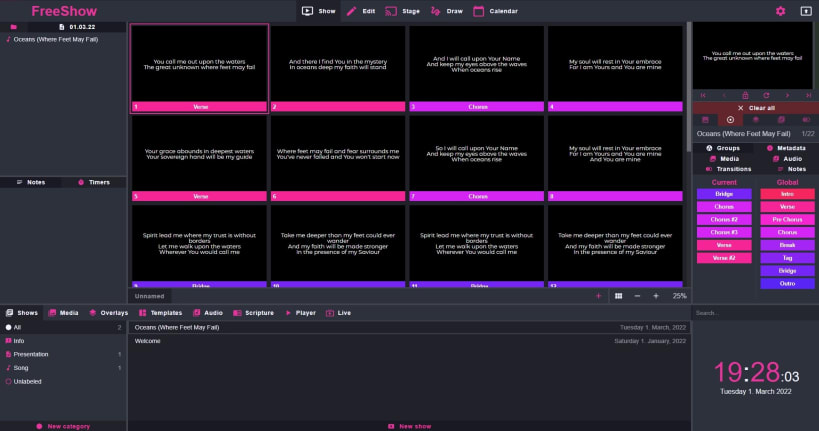Select the Media panel tab on right
Image resolution: width=819 pixels, height=431 pixels.
(x=724, y=158)
